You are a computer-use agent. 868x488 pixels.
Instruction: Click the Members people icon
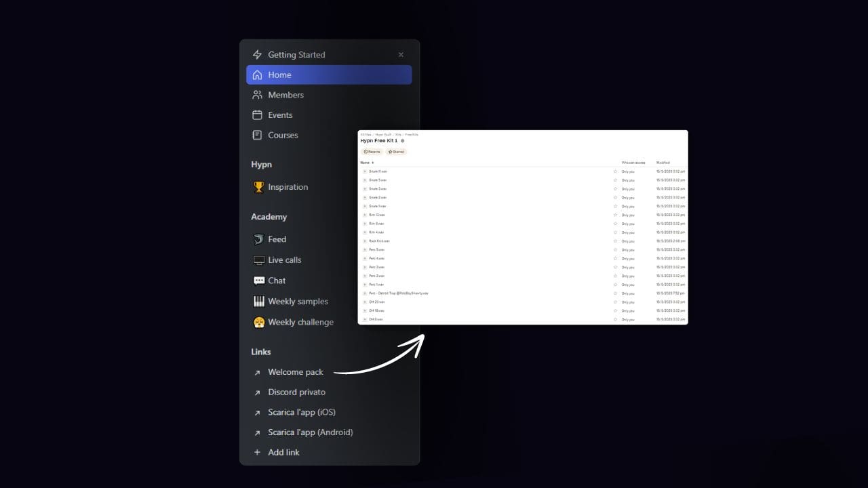click(257, 95)
